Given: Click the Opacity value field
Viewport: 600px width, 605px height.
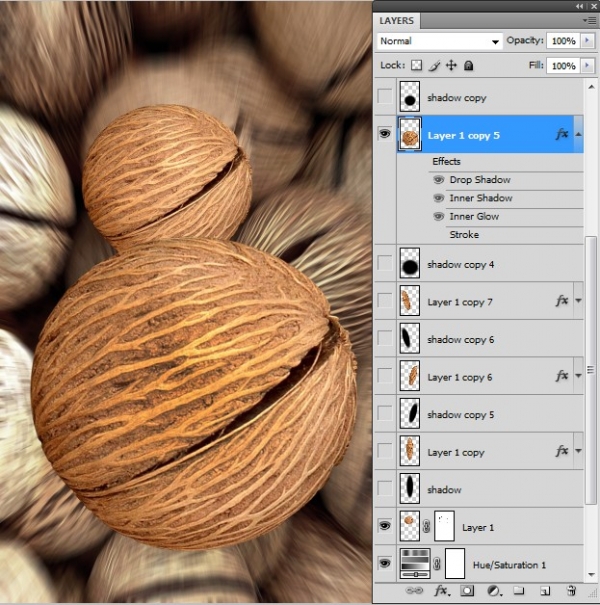Looking at the screenshot, I should (x=563, y=41).
